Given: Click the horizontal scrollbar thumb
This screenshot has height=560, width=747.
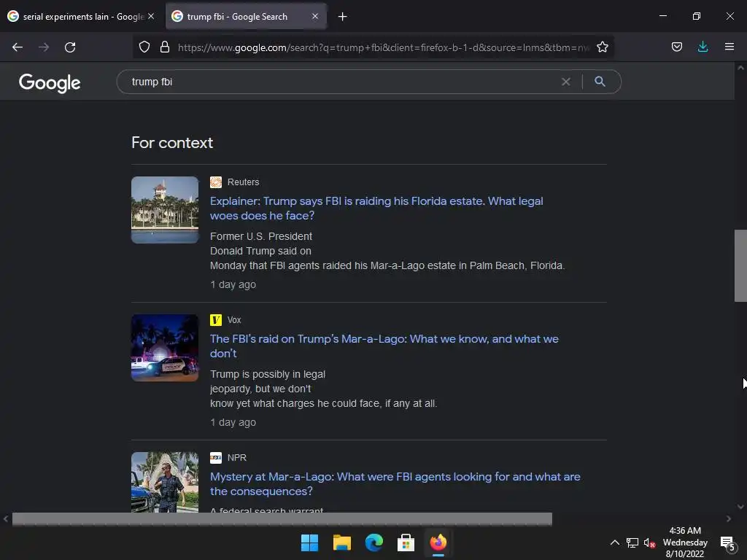Looking at the screenshot, I should (282, 519).
